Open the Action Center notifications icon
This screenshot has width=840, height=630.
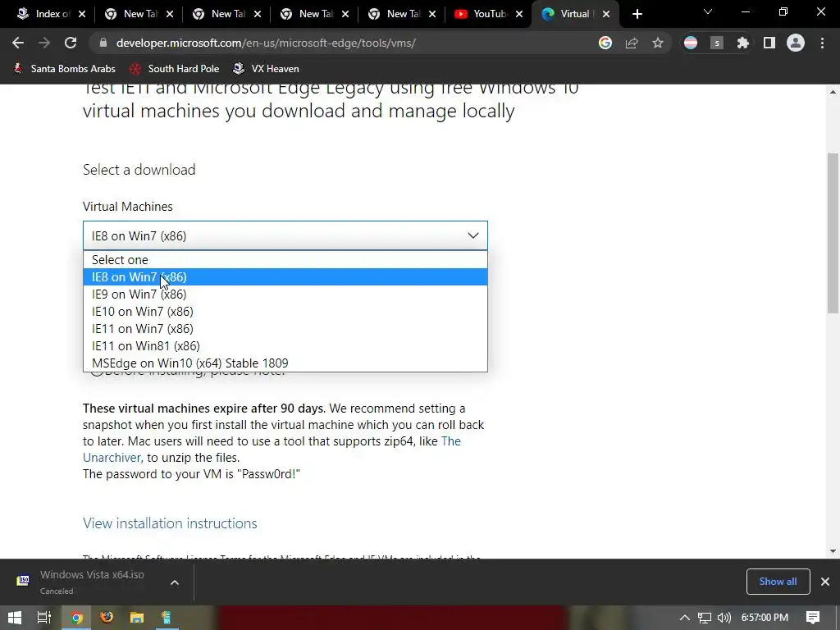click(813, 618)
